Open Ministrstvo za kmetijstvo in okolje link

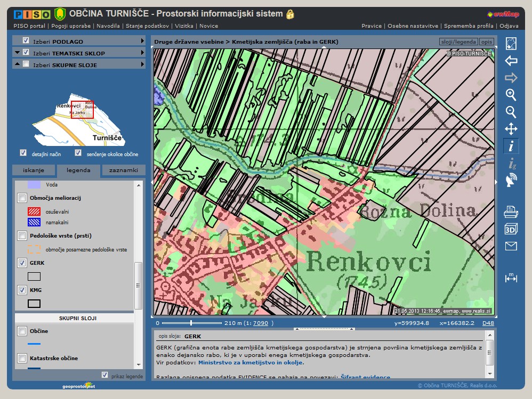pos(251,362)
